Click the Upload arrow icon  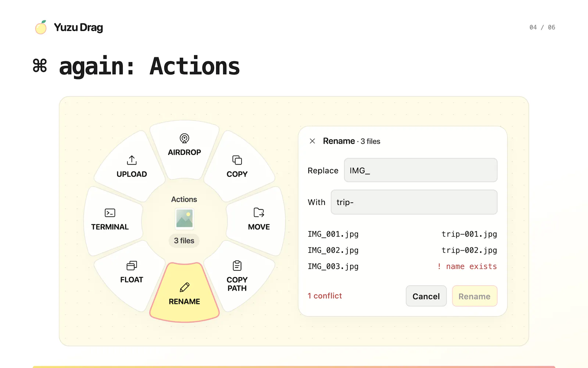[132, 160]
